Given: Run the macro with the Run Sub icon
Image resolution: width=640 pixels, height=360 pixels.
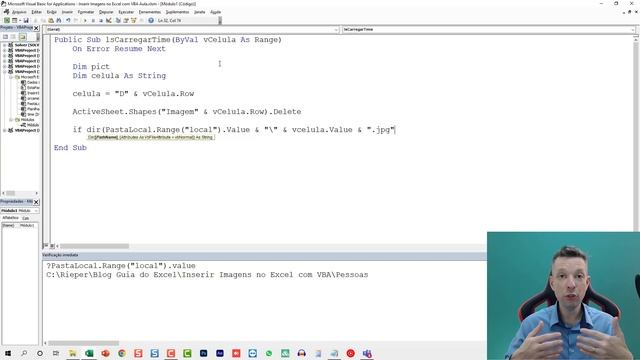Looking at the screenshot, I should click(85, 20).
